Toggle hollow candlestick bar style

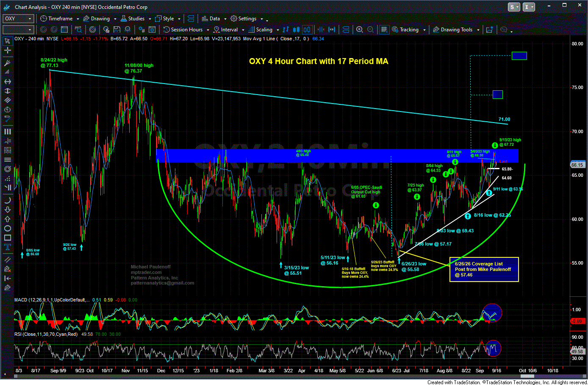pos(307,30)
